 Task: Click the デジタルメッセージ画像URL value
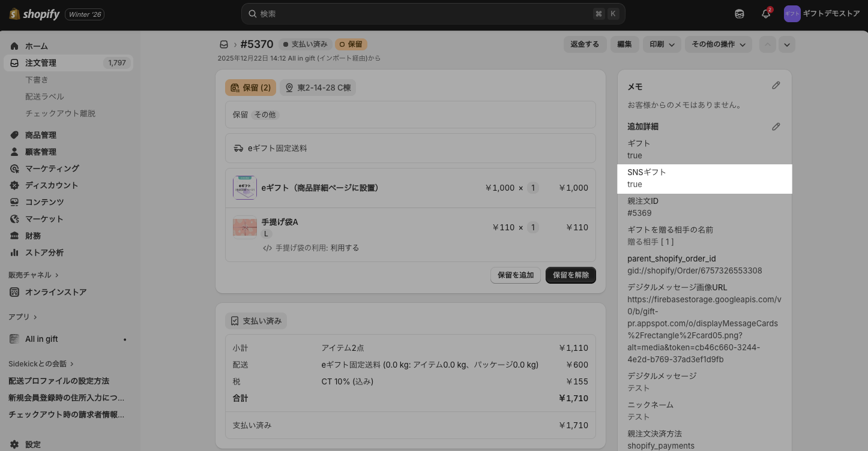pos(704,329)
